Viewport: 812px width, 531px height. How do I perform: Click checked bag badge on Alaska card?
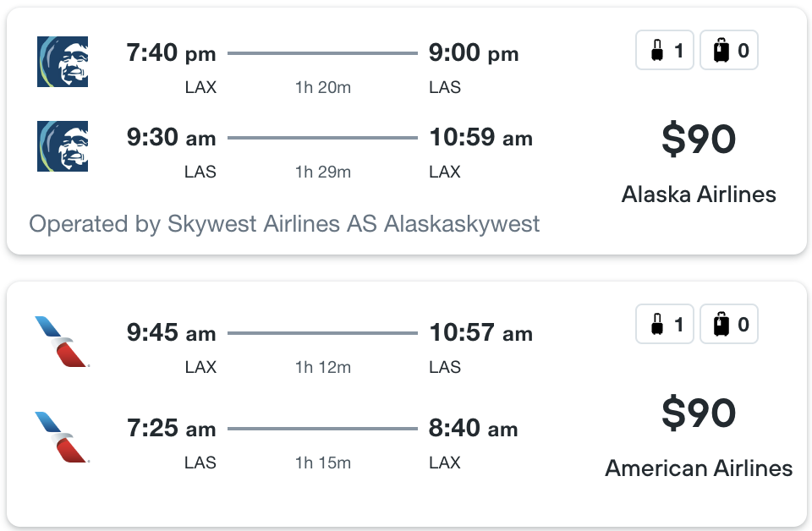(x=729, y=51)
